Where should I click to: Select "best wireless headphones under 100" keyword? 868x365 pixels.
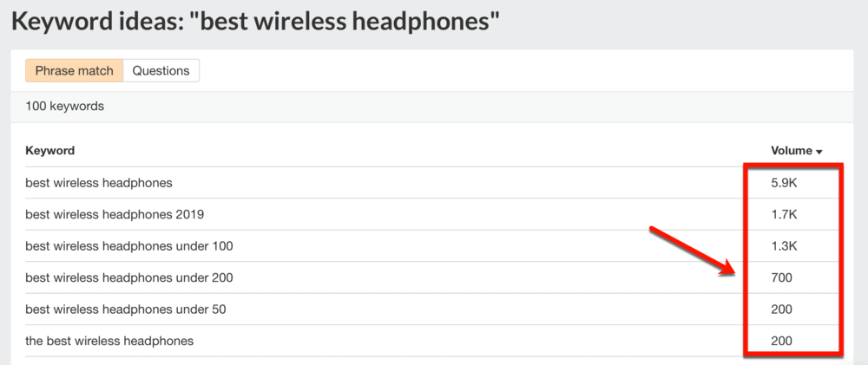point(129,246)
